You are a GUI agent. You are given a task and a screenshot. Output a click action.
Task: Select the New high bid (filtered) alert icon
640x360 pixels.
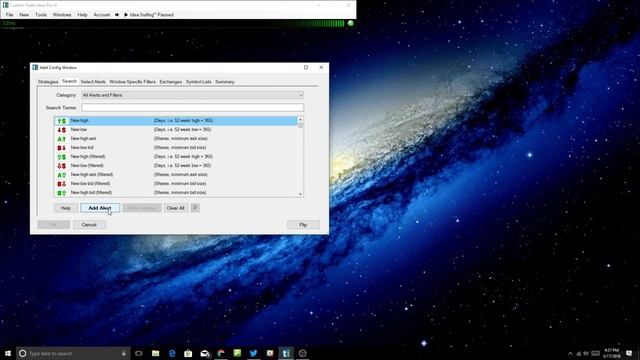(x=62, y=193)
